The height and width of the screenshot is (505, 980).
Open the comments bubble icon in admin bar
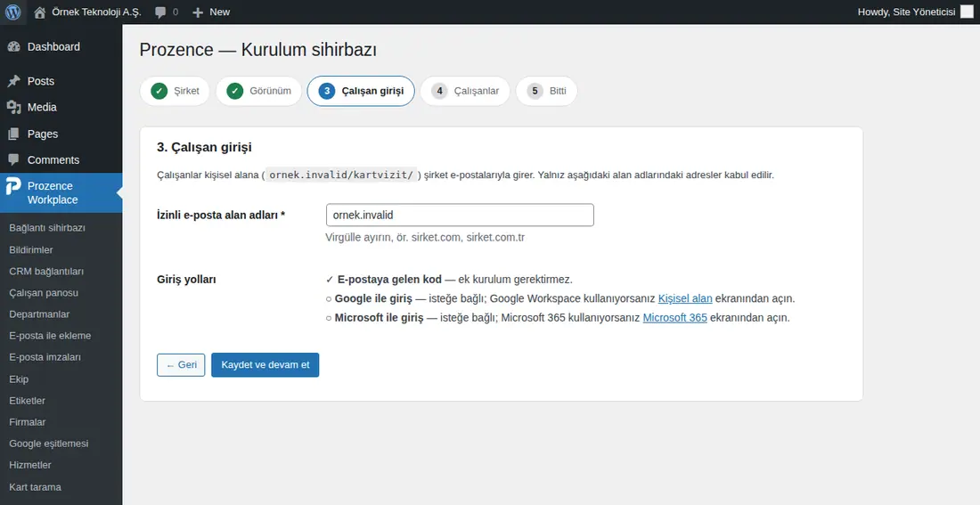[x=160, y=12]
